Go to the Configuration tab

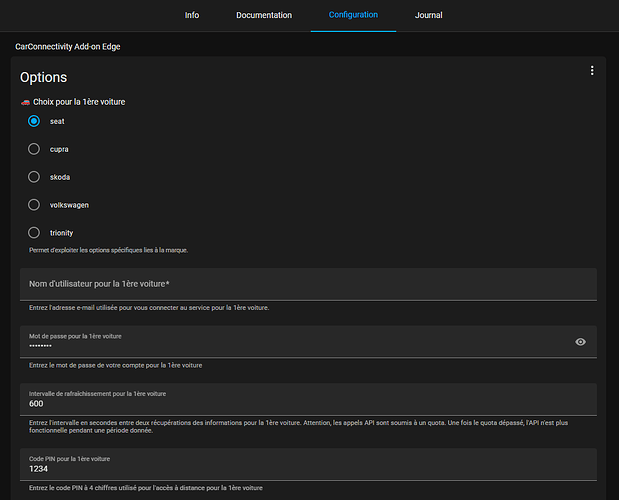coord(353,15)
